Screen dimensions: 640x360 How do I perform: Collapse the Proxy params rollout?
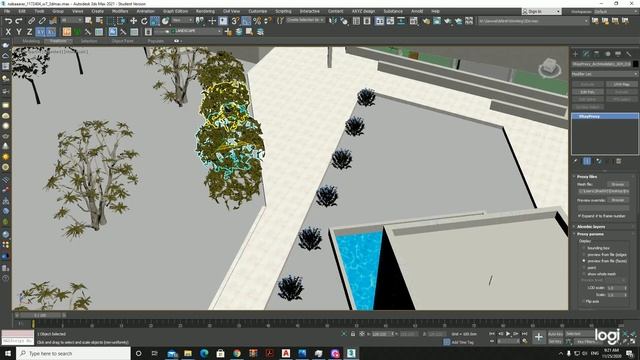click(590, 234)
